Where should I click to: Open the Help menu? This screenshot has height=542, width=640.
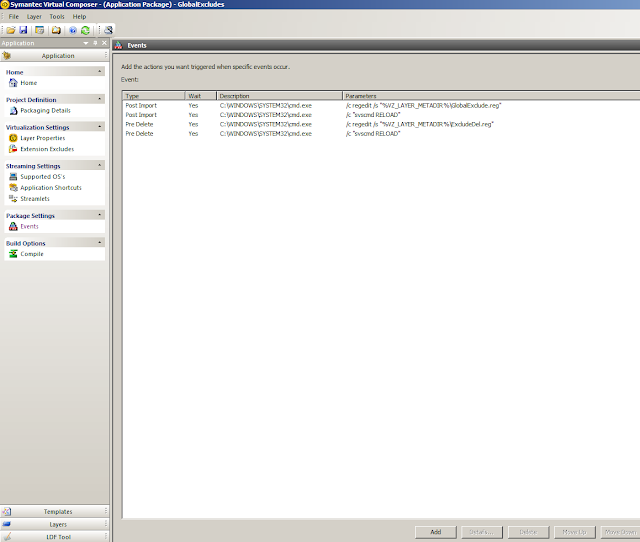[x=79, y=17]
